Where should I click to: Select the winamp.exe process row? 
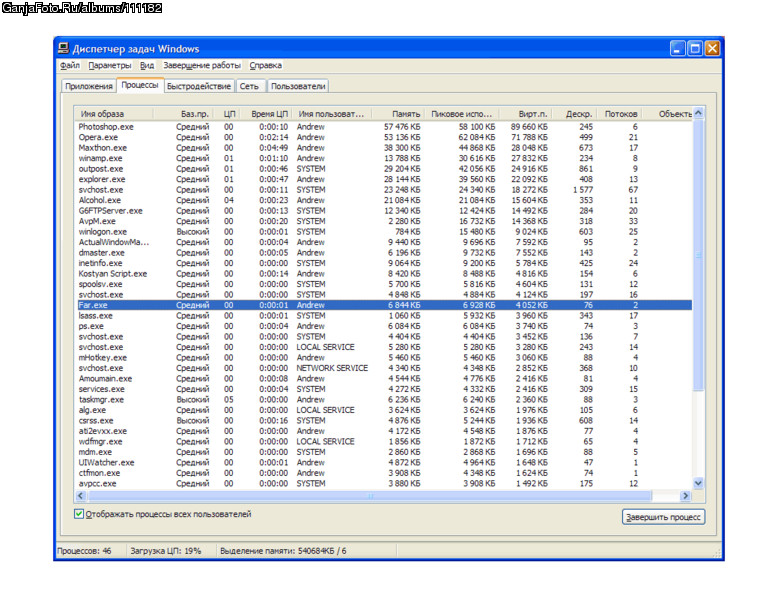[384, 158]
